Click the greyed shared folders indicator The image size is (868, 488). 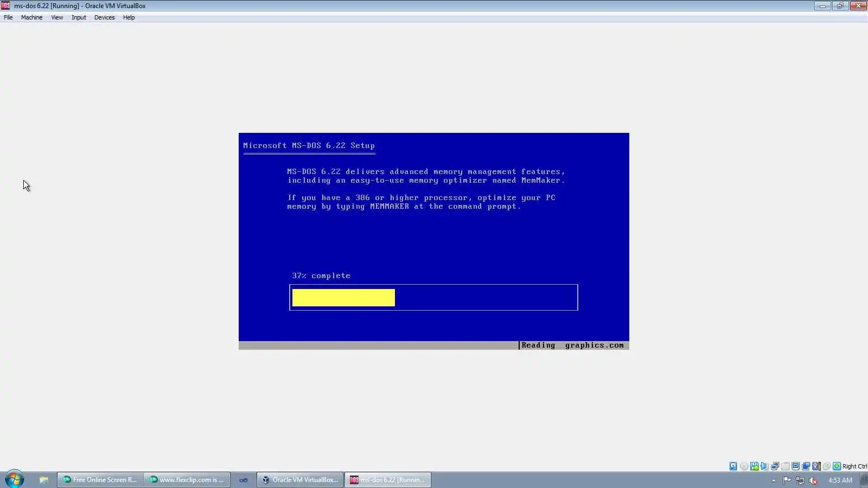coord(785,466)
